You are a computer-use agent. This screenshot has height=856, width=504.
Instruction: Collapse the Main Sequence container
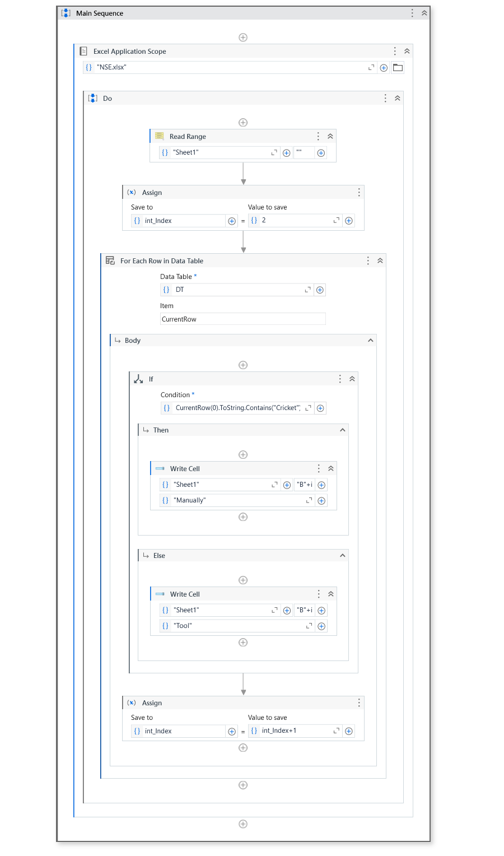[424, 13]
